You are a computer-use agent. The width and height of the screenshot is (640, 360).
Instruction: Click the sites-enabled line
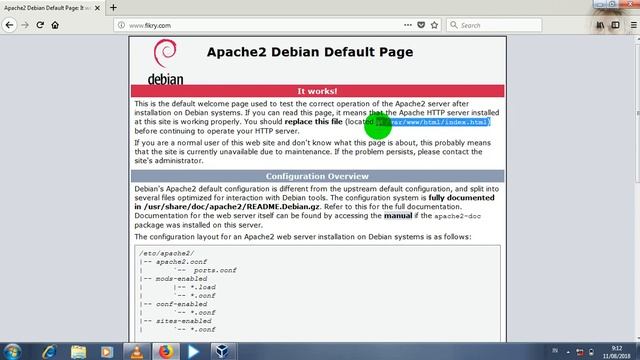point(183,321)
